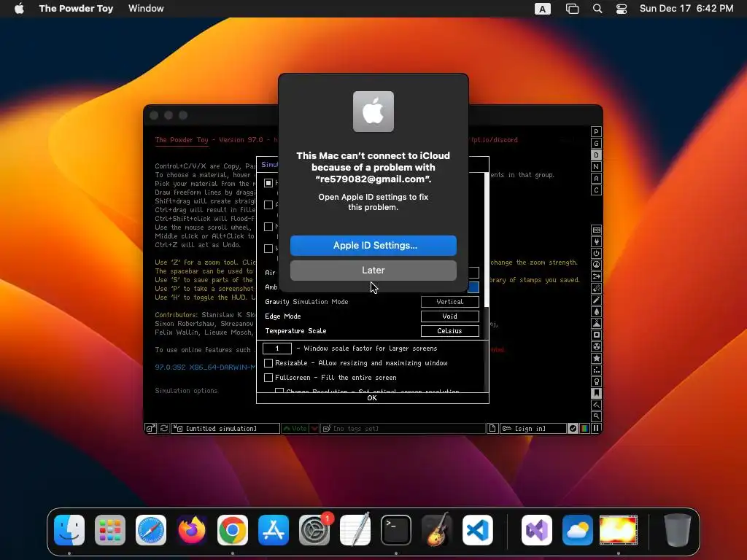Open The Powder Toy menu
This screenshot has width=747, height=560.
[76, 9]
